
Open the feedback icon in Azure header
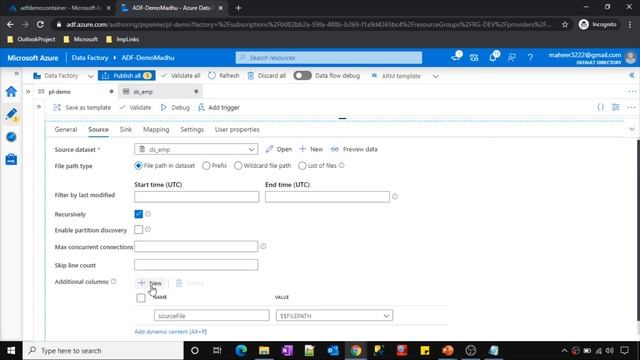coord(511,58)
